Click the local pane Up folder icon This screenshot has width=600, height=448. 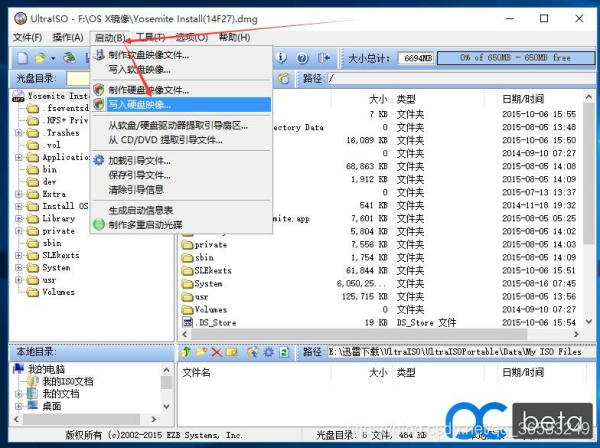click(x=186, y=352)
